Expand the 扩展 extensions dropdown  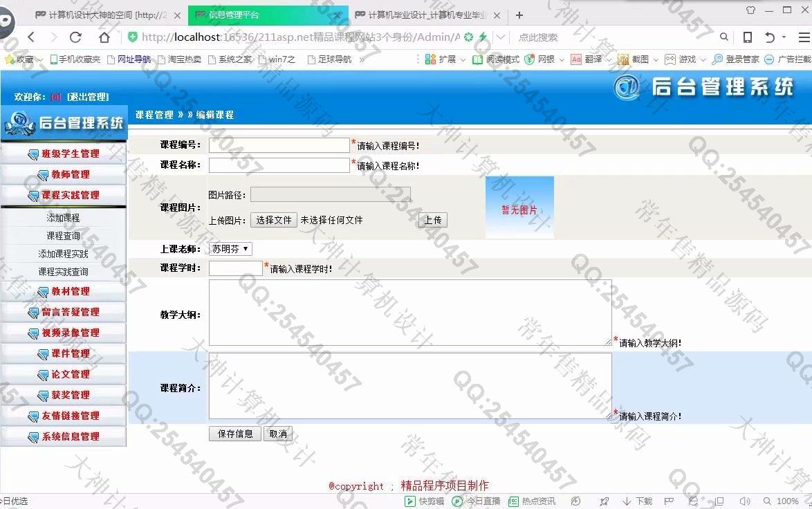(x=461, y=59)
